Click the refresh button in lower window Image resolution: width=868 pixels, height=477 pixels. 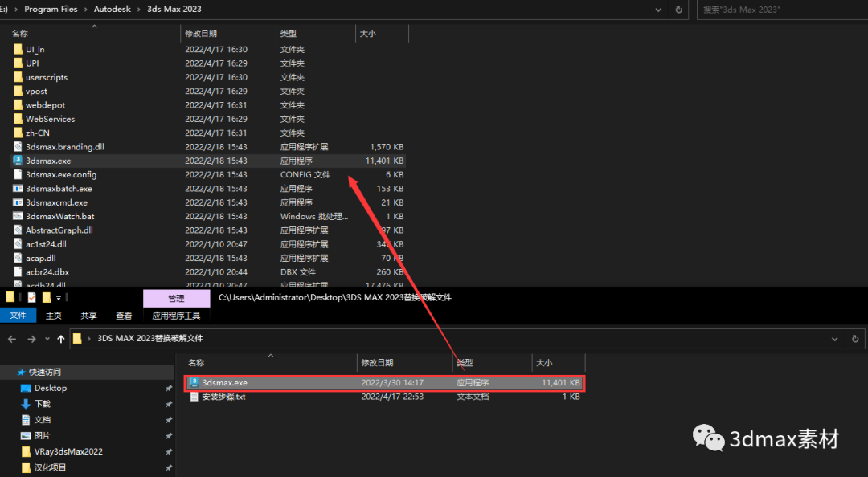click(x=855, y=339)
